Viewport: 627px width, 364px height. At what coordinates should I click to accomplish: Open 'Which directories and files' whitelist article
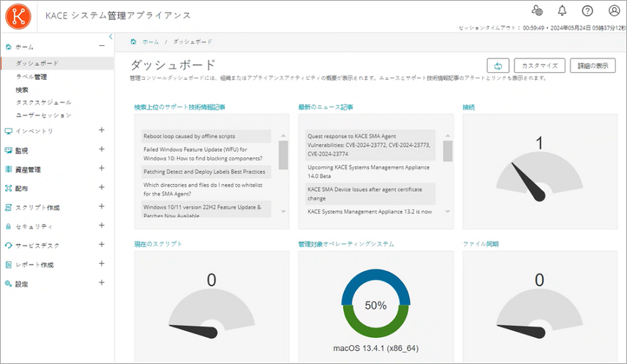point(206,189)
